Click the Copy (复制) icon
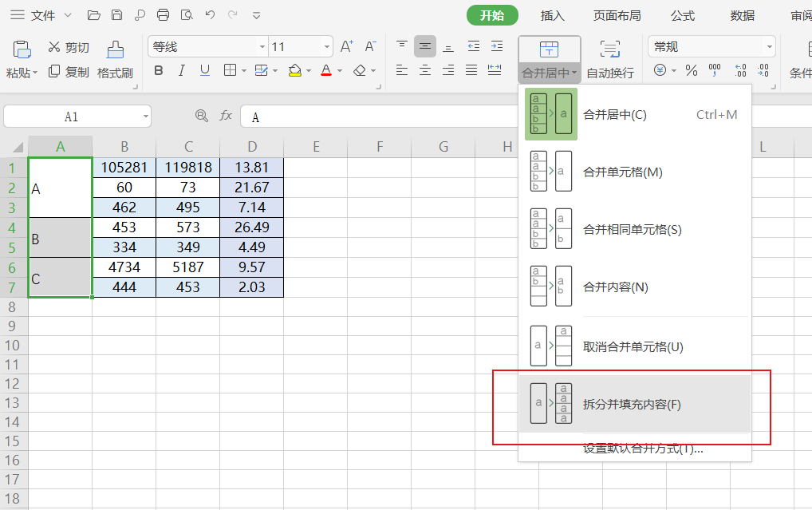The image size is (812, 510). point(68,70)
